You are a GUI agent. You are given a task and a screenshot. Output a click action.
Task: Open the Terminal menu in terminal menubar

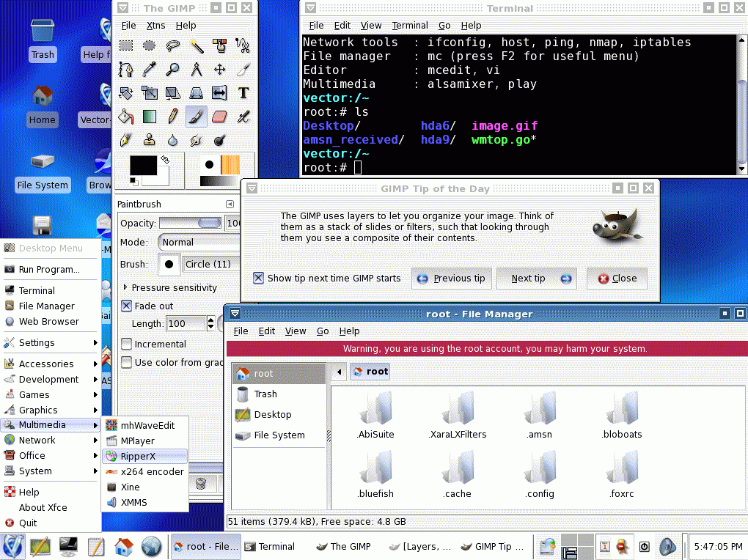pos(410,26)
